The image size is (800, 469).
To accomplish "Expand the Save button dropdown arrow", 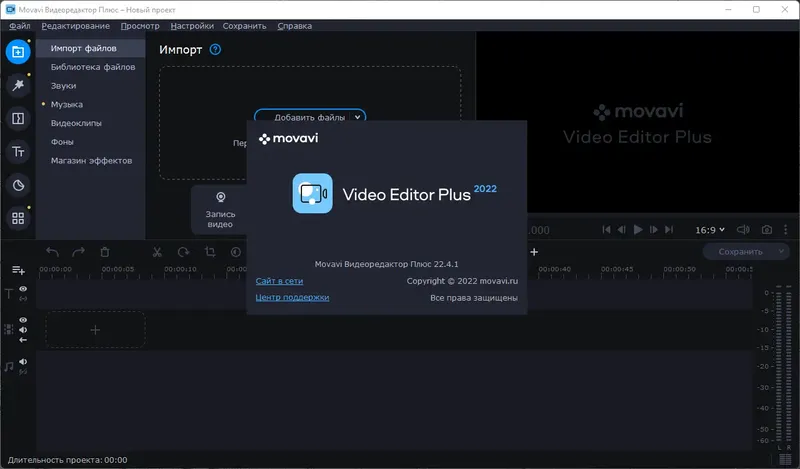I will point(781,252).
